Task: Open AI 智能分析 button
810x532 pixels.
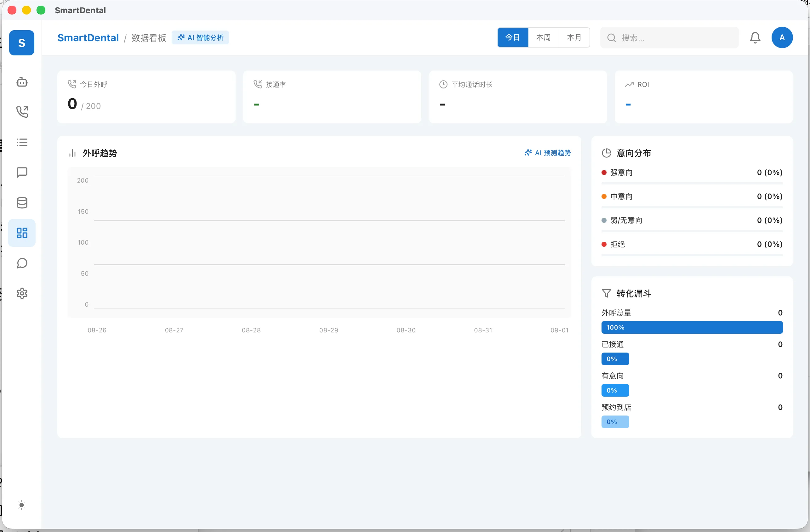Action: pos(200,37)
